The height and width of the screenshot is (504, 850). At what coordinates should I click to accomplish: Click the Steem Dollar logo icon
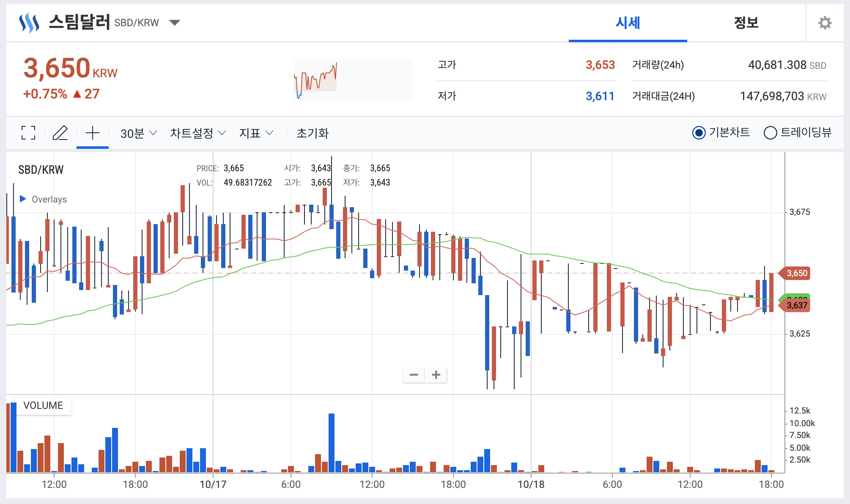pyautogui.click(x=29, y=23)
